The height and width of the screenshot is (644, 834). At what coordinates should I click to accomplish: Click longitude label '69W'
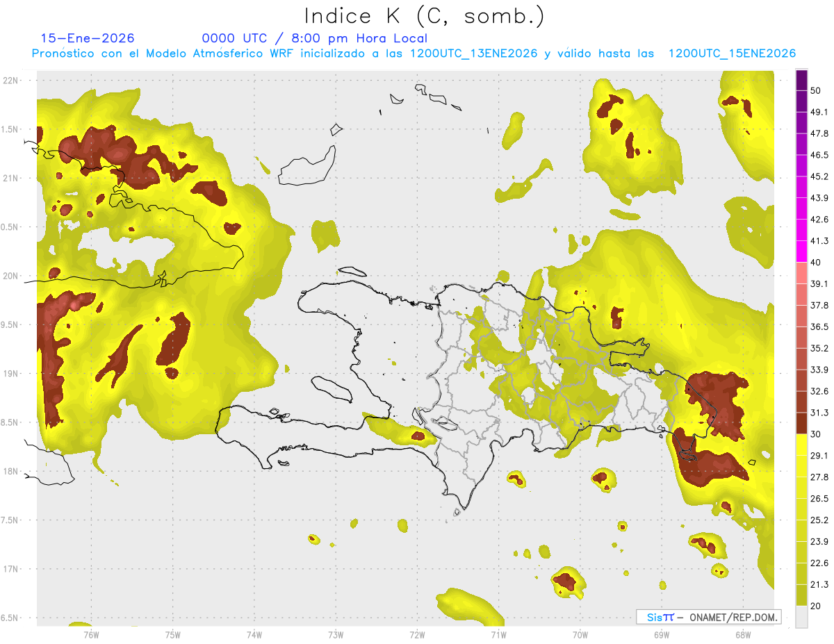661,634
